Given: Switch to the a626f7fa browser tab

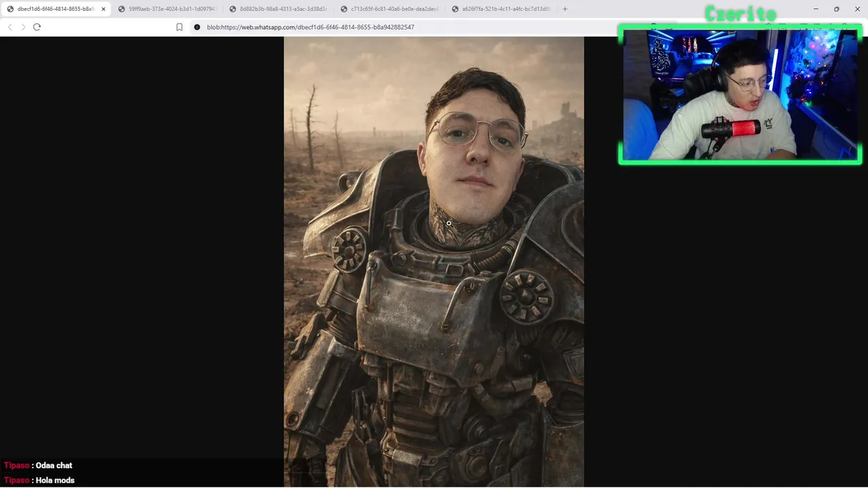Looking at the screenshot, I should [500, 9].
